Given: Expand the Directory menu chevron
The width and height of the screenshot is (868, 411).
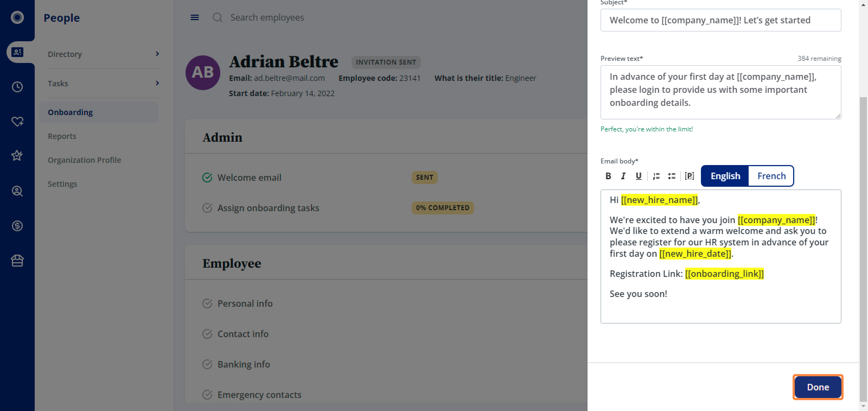Looking at the screenshot, I should [157, 54].
